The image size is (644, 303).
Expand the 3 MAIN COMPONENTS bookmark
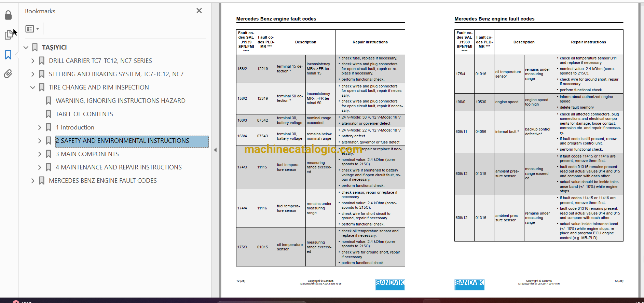pyautogui.click(x=40, y=154)
